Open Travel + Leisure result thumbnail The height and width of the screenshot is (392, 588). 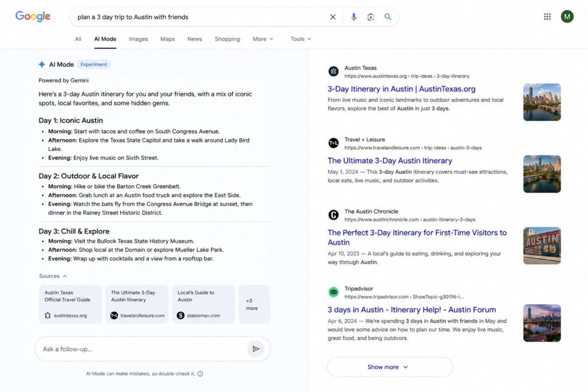click(x=542, y=174)
